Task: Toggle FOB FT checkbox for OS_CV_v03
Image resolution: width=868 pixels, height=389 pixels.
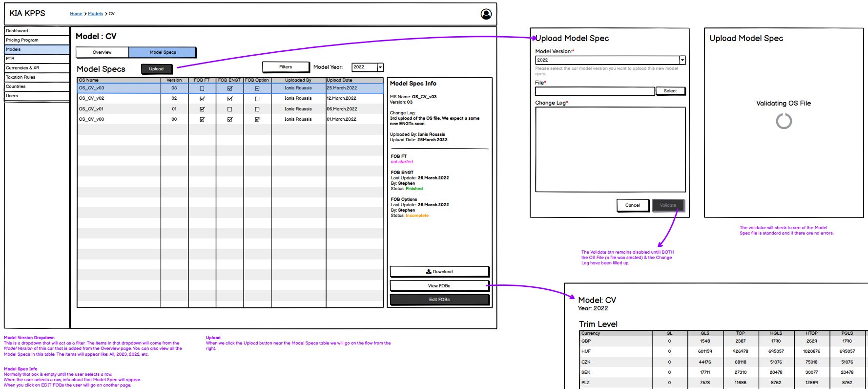Action: pos(202,88)
